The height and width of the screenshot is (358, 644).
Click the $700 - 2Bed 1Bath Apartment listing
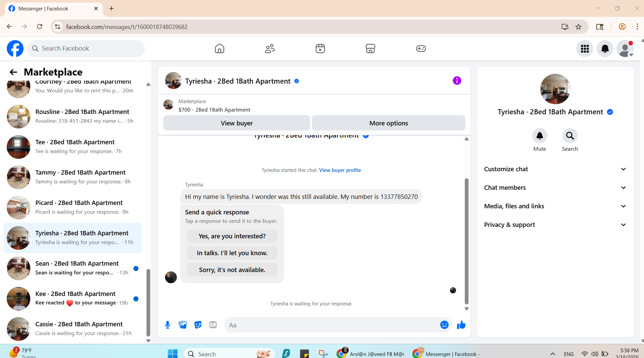click(214, 110)
